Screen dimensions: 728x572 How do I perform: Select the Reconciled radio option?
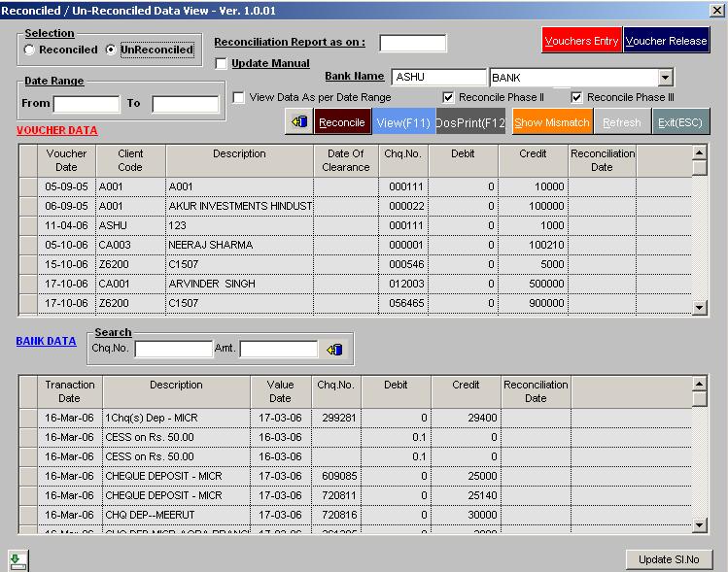pyautogui.click(x=30, y=50)
